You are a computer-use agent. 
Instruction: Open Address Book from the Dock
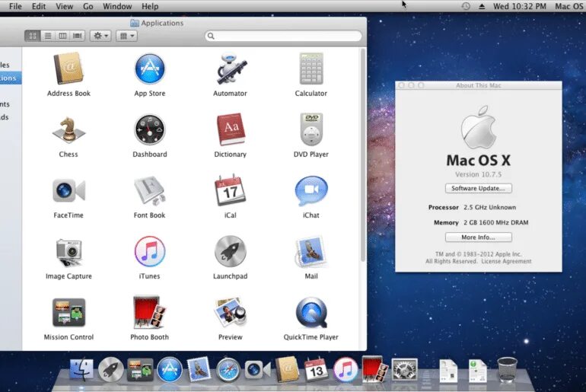[287, 370]
